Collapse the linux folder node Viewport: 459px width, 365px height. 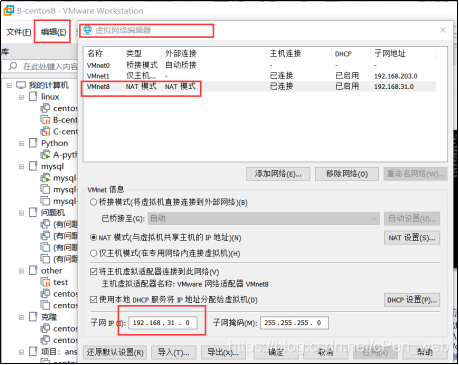pyautogui.click(x=21, y=97)
